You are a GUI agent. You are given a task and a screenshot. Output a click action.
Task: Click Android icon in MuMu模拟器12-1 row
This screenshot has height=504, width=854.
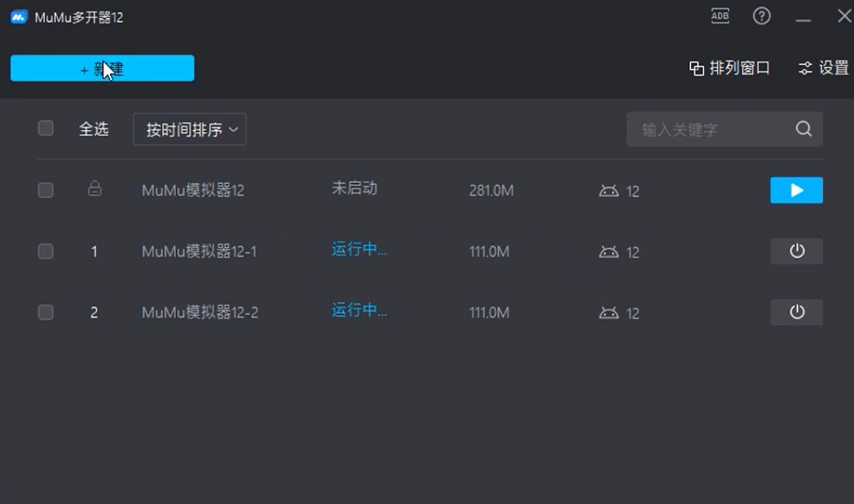coord(609,252)
